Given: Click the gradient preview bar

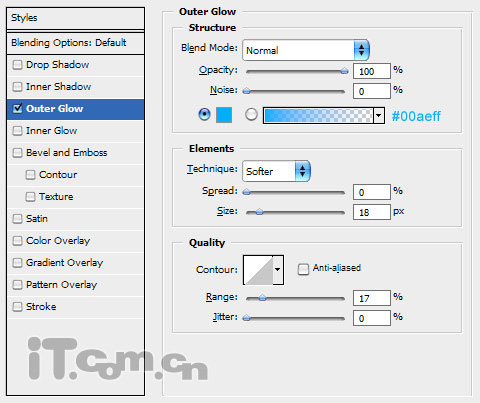Looking at the screenshot, I should click(x=318, y=116).
